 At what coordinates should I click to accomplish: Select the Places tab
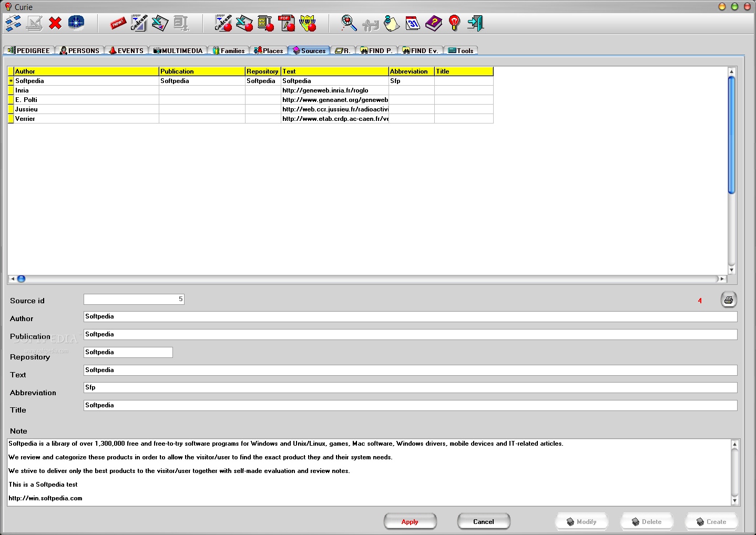click(269, 50)
